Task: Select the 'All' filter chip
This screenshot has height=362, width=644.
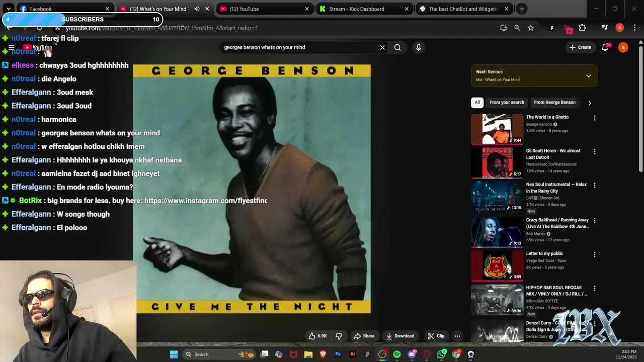Action: pos(477,103)
